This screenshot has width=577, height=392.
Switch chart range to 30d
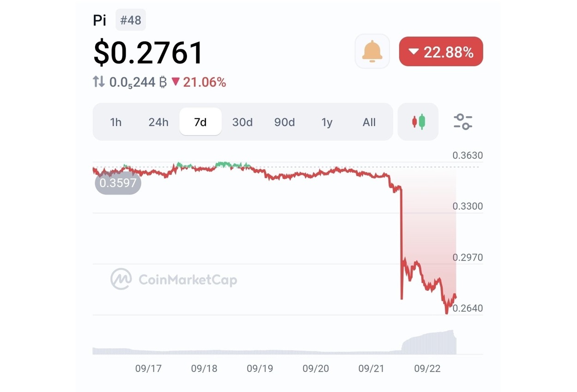[x=242, y=122]
